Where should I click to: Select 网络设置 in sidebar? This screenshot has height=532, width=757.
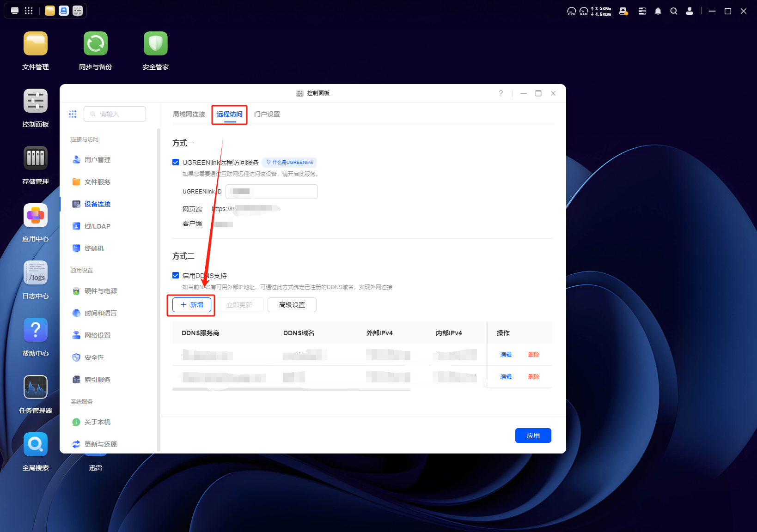[x=98, y=335]
